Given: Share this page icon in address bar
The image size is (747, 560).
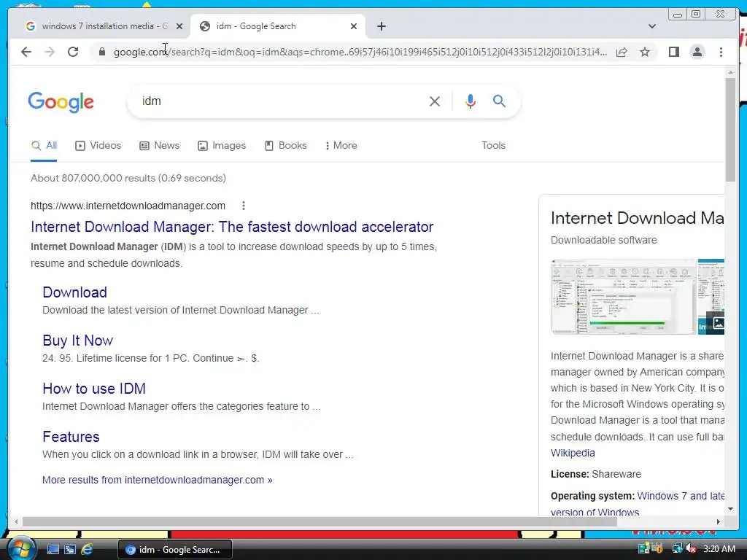Looking at the screenshot, I should [622, 52].
